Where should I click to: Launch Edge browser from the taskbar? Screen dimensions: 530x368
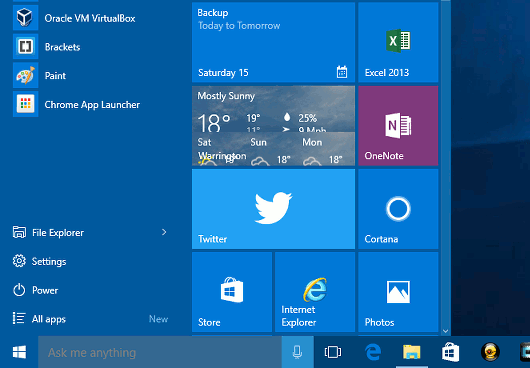pos(373,352)
